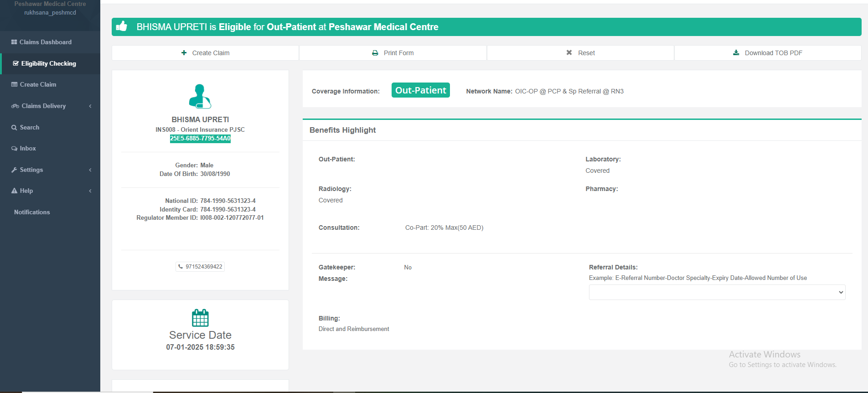Select Eligibility Checking in sidebar
This screenshot has width=868, height=393.
click(48, 63)
